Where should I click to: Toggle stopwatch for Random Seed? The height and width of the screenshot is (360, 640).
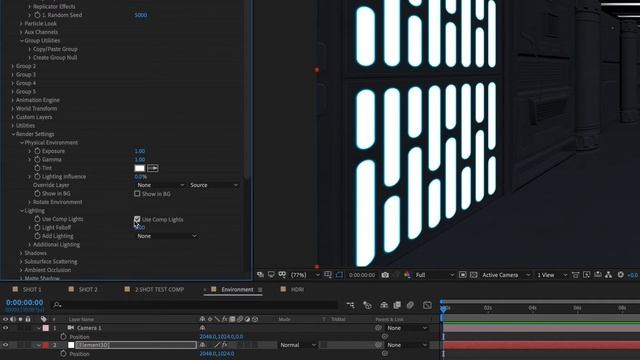tap(37, 15)
